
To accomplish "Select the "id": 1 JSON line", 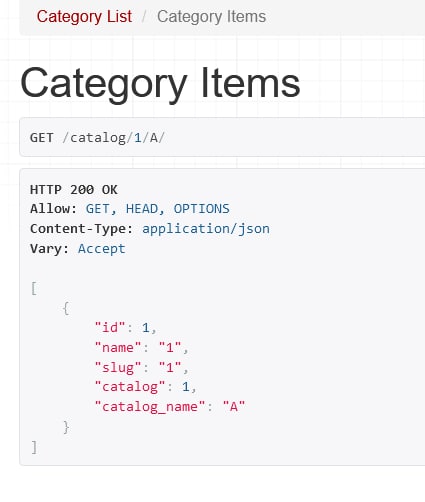I will (x=126, y=328).
